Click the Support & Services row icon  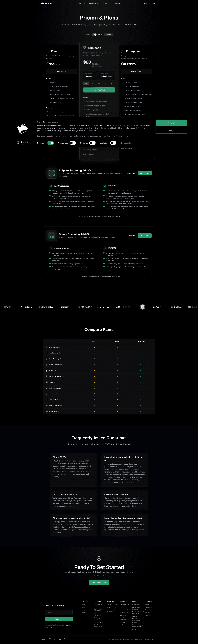[47, 405]
